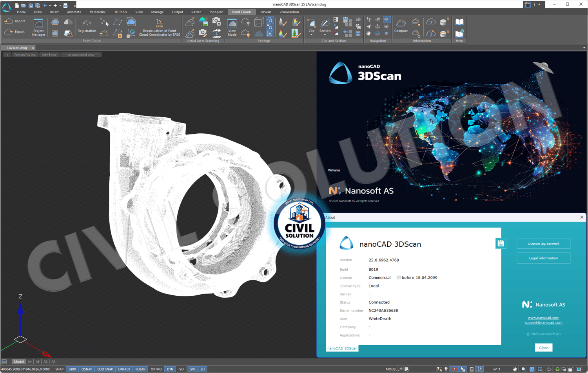Viewport: 588px width, 373px height.
Task: Open the Project Manager
Action: click(38, 27)
